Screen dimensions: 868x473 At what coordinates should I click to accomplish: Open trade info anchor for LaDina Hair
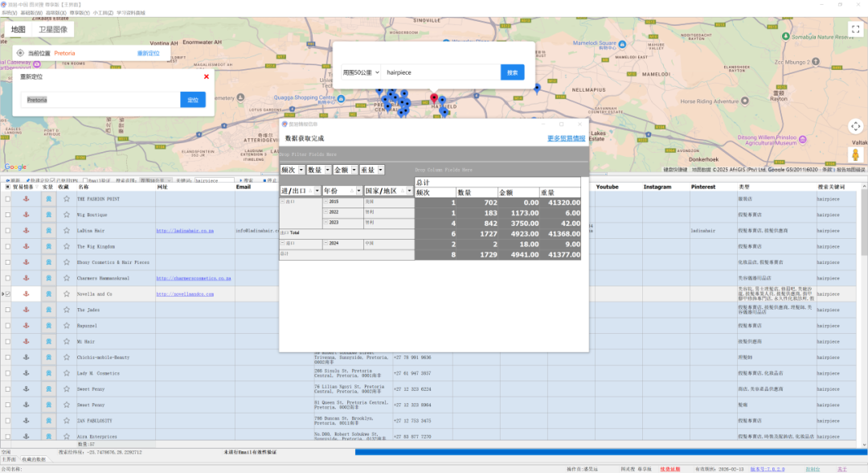coord(26,230)
